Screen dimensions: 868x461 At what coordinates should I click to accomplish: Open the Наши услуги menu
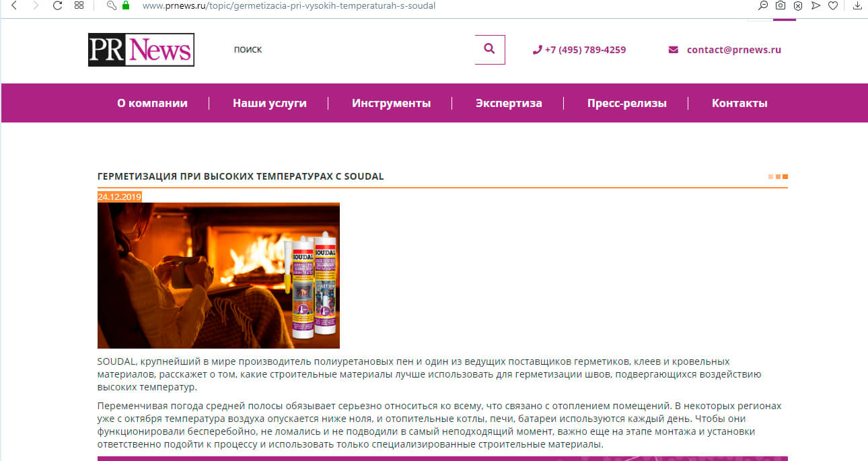pyautogui.click(x=270, y=103)
